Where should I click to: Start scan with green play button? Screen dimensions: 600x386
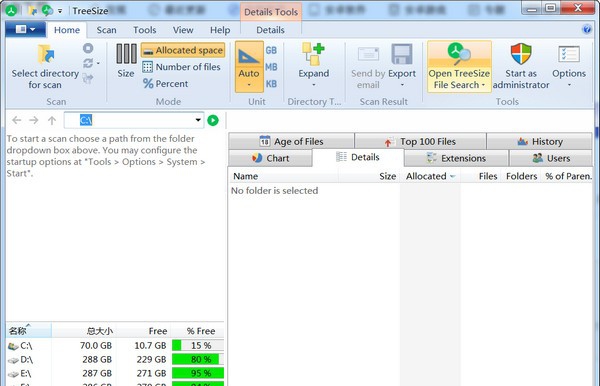[x=213, y=121]
